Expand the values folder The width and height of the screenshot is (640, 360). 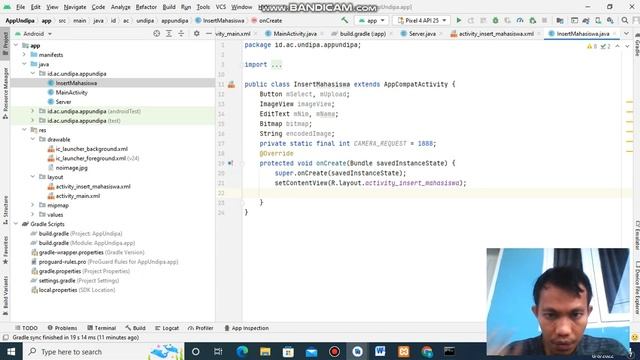(x=33, y=215)
